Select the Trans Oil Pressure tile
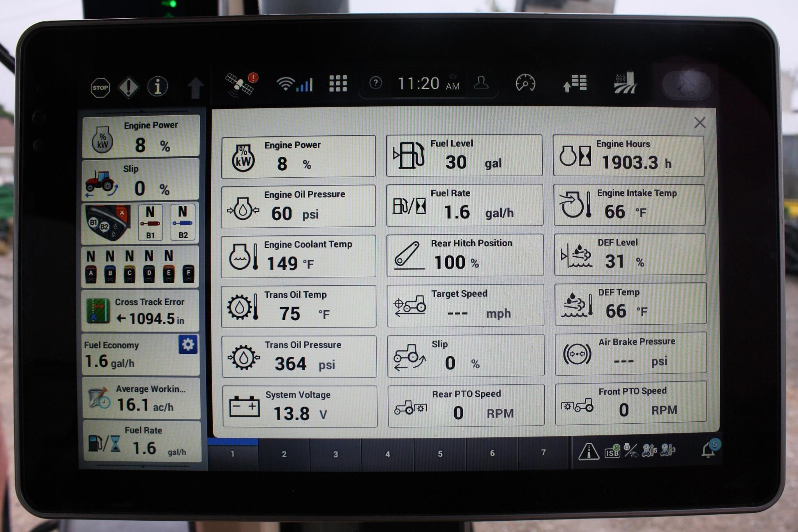 coord(299,357)
